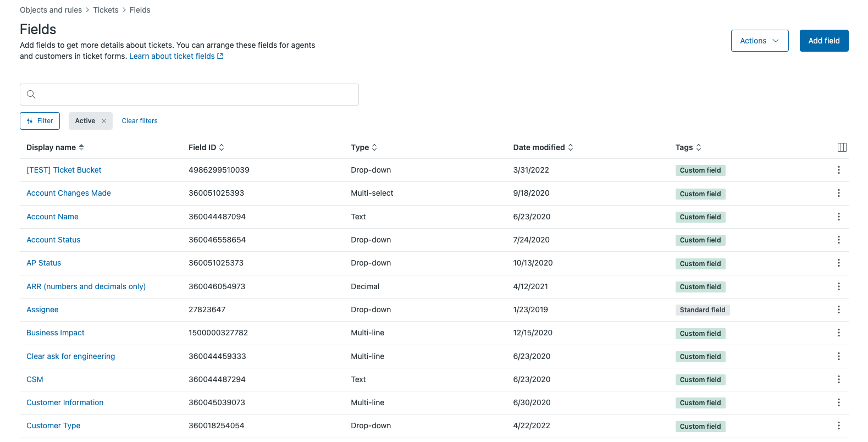This screenshot has width=868, height=442.
Task: Click date 4/22/2022
Action: [531, 426]
